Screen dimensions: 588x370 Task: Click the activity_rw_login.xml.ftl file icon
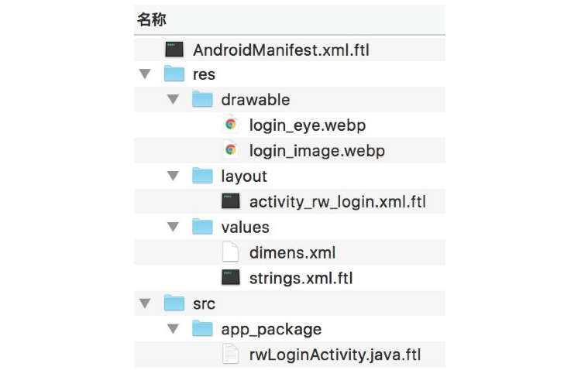click(230, 202)
